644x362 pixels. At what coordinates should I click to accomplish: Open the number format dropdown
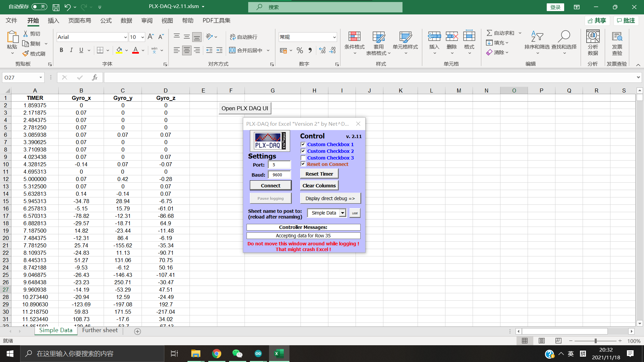[334, 37]
